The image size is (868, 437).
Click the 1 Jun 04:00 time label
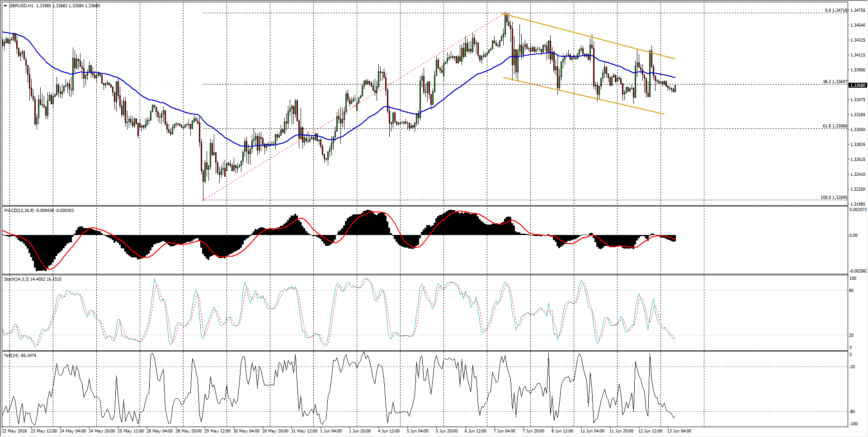point(331,431)
